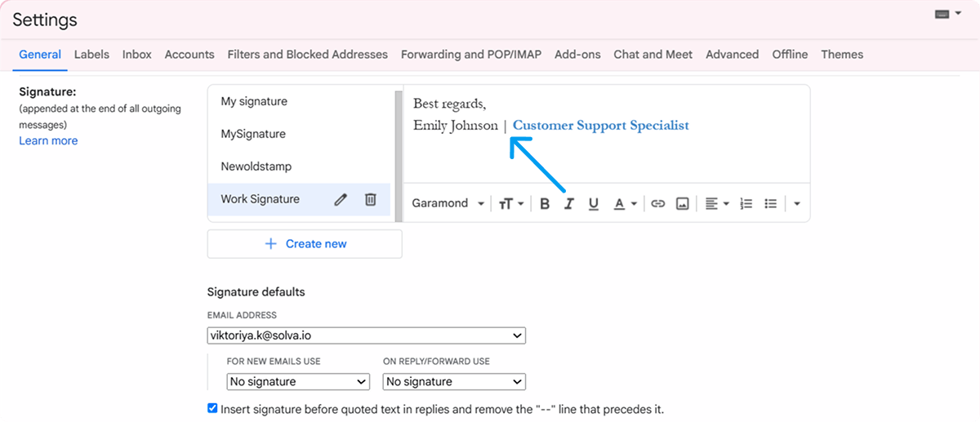Click the Emily Johnson name text
The height and width of the screenshot is (422, 980).
click(456, 126)
